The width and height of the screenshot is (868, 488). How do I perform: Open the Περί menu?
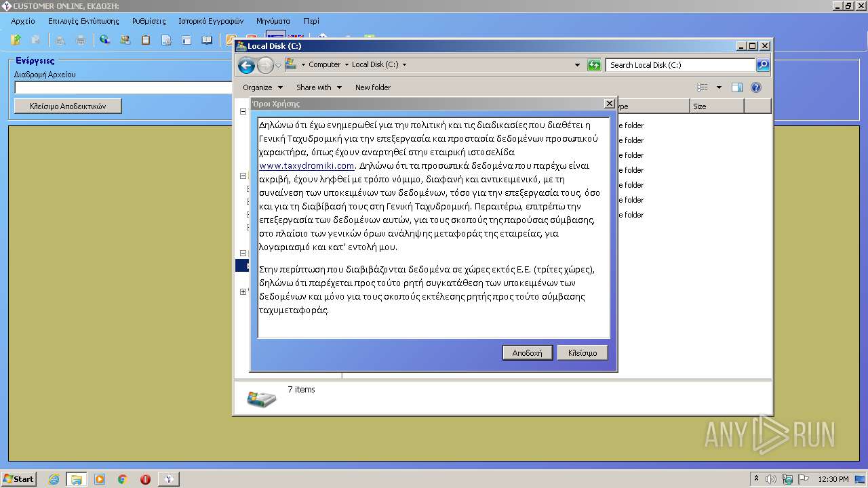(x=311, y=21)
